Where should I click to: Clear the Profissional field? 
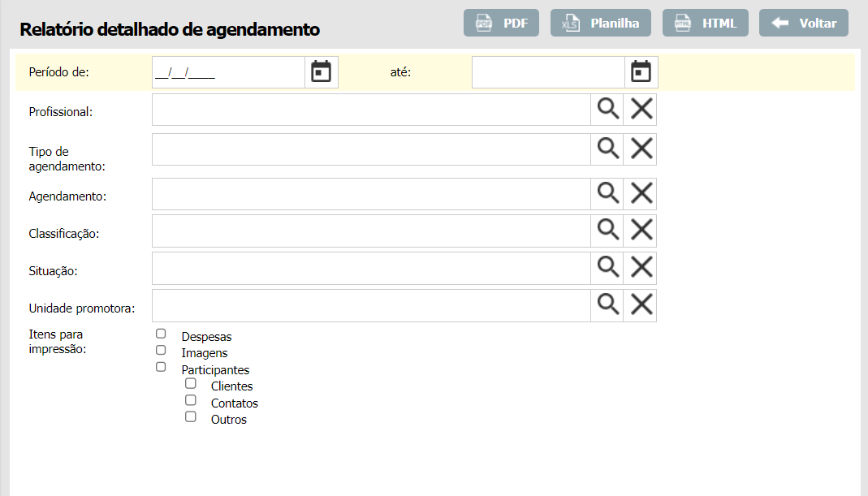pyautogui.click(x=641, y=110)
